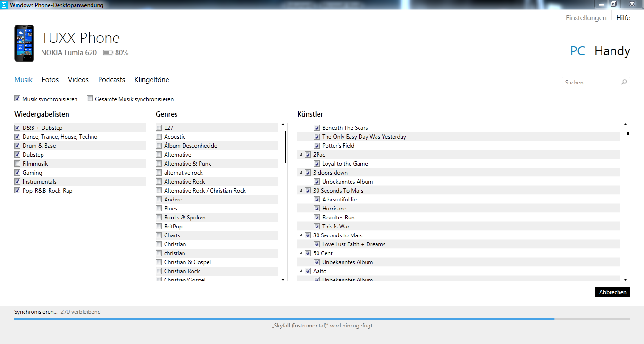Select Pop_R&B_Rock_Rap playlist label
Viewport: 644px width, 344px height.
coord(48,191)
